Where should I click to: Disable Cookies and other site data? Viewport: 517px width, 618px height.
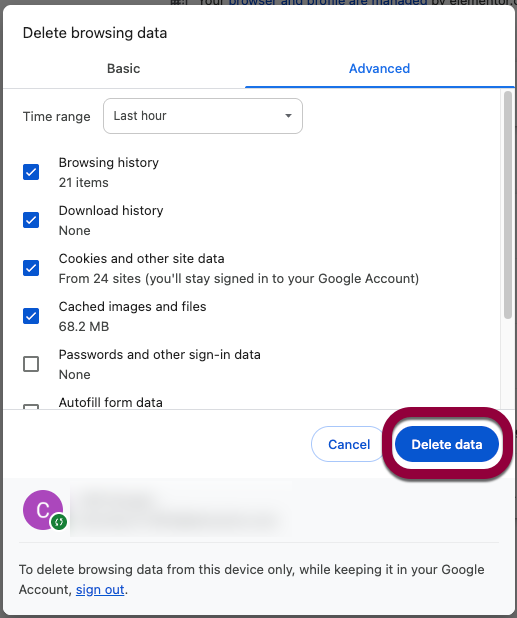click(x=31, y=268)
